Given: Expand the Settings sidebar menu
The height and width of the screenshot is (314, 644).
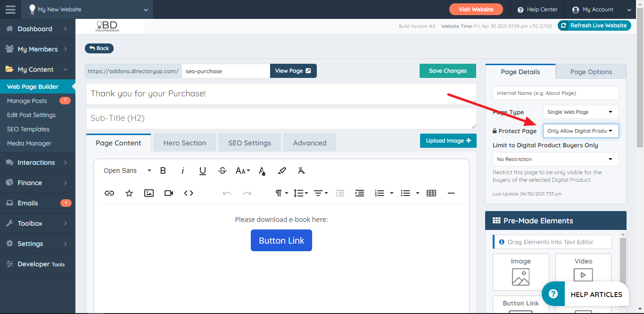Looking at the screenshot, I should [38, 244].
